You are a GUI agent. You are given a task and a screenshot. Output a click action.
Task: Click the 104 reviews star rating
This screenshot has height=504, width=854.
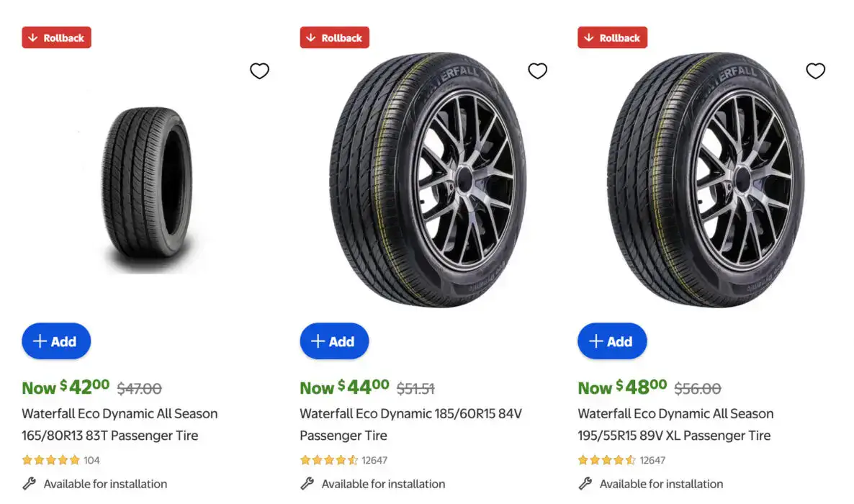60,460
